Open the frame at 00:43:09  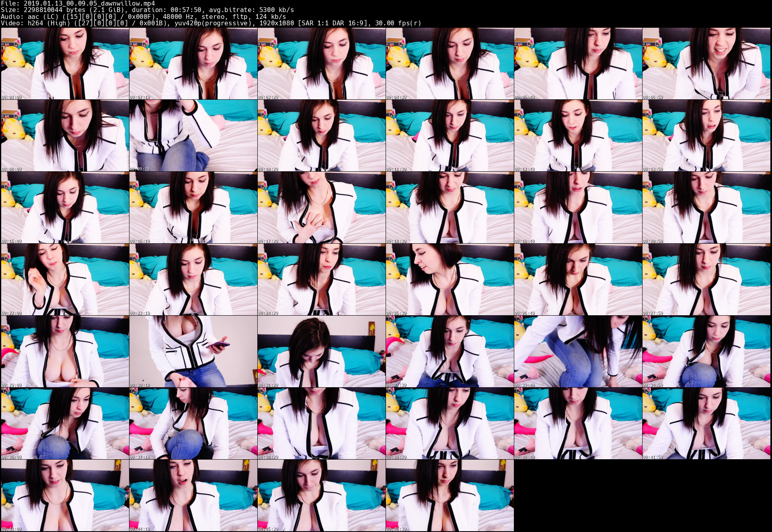[65, 495]
